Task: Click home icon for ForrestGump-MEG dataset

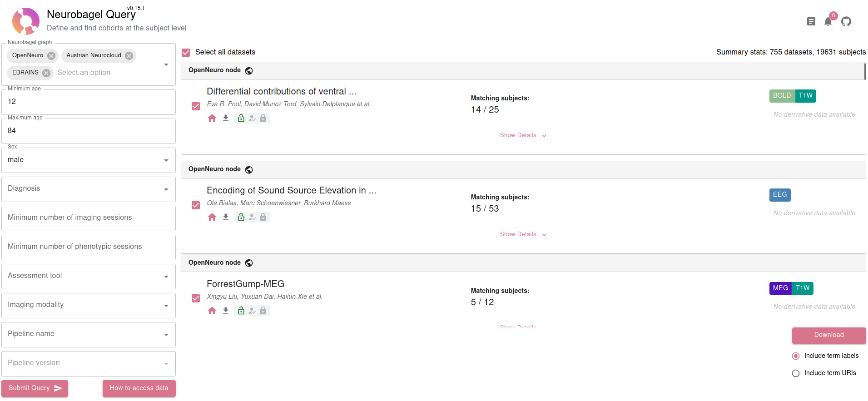Action: (212, 311)
